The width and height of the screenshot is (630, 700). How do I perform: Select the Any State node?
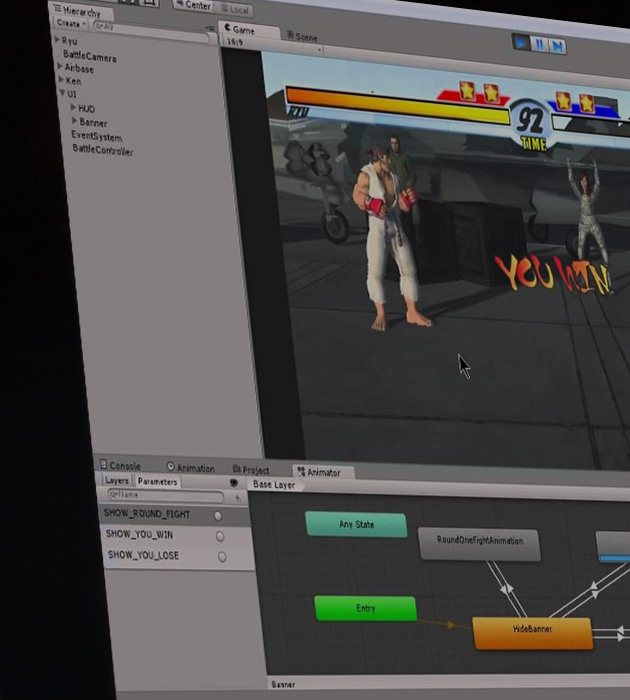pyautogui.click(x=356, y=525)
